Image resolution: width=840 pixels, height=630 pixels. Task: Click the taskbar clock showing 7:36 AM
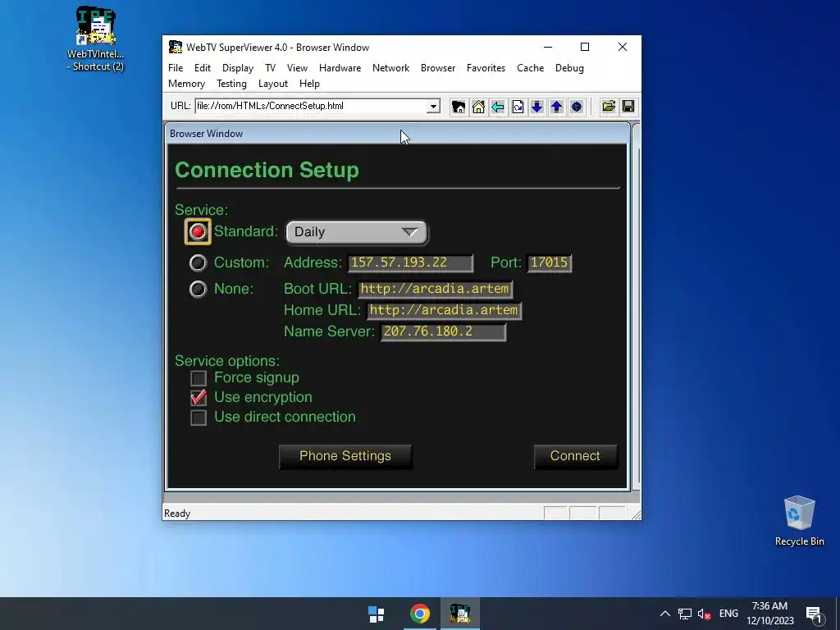tap(769, 614)
